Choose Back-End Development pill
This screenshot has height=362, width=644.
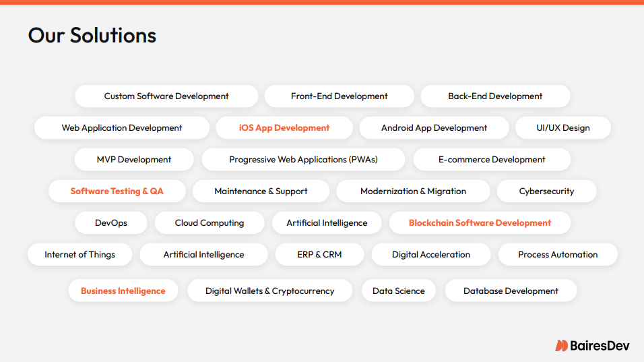tap(495, 96)
